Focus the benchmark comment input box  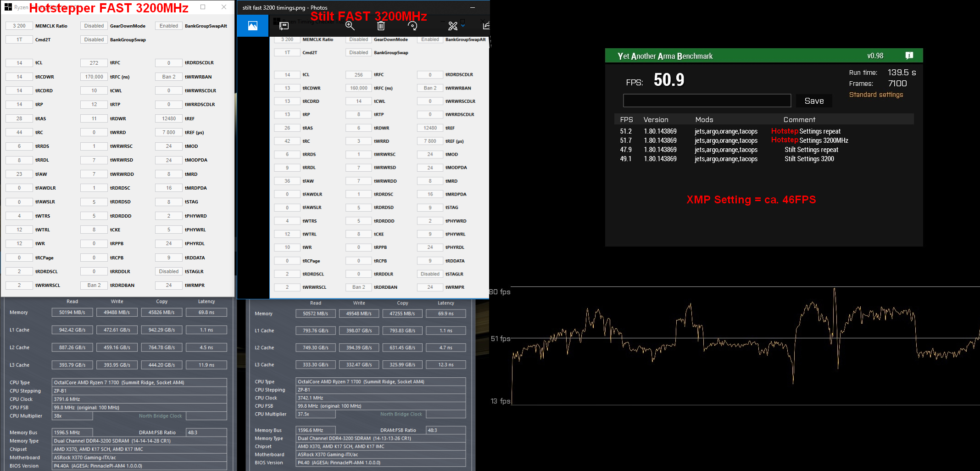click(707, 101)
